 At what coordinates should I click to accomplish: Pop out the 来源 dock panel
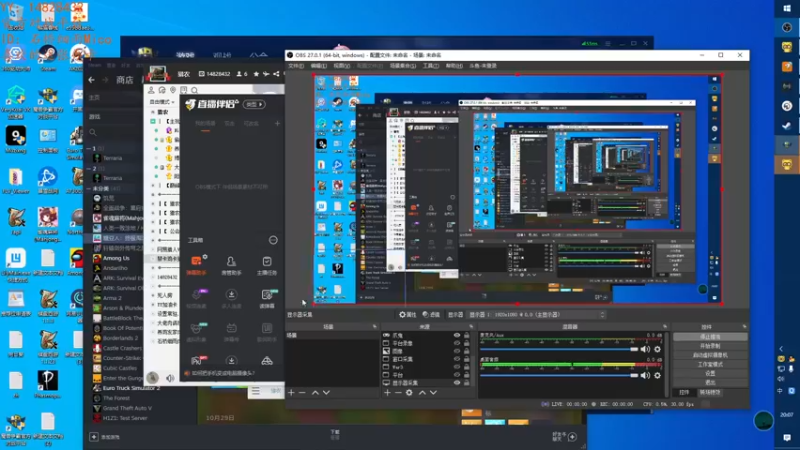click(471, 327)
